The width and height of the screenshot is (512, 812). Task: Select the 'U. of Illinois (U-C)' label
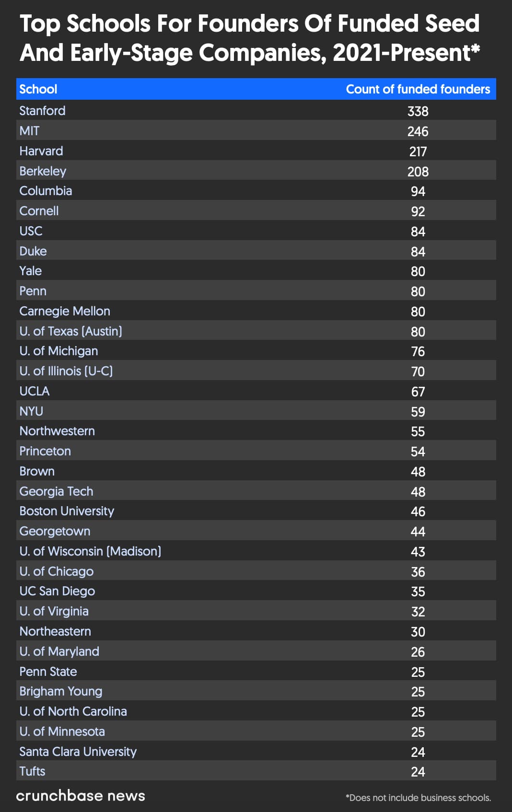(x=66, y=371)
